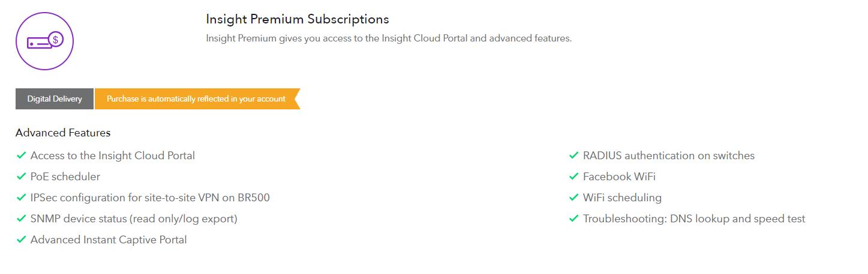Click the checkmark next to PoE scheduler
This screenshot has width=868, height=274.
click(x=21, y=177)
